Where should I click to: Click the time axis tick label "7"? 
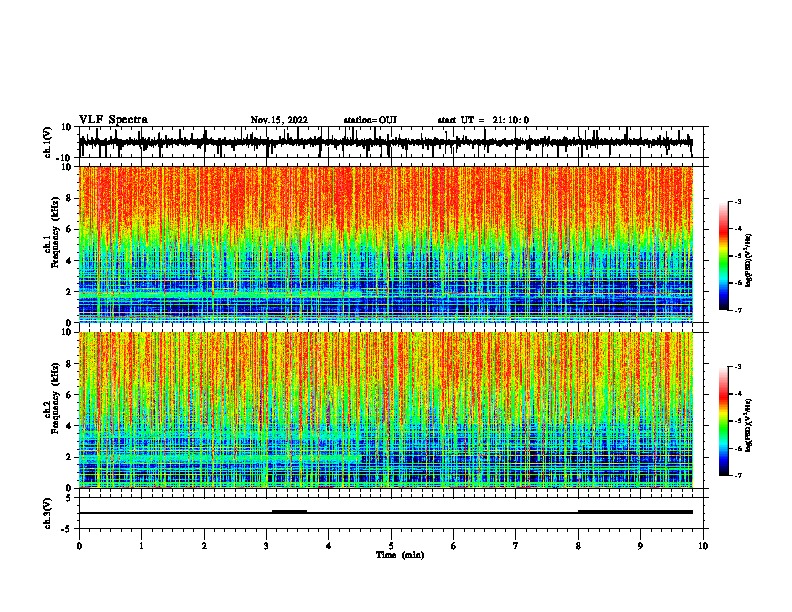(x=516, y=546)
